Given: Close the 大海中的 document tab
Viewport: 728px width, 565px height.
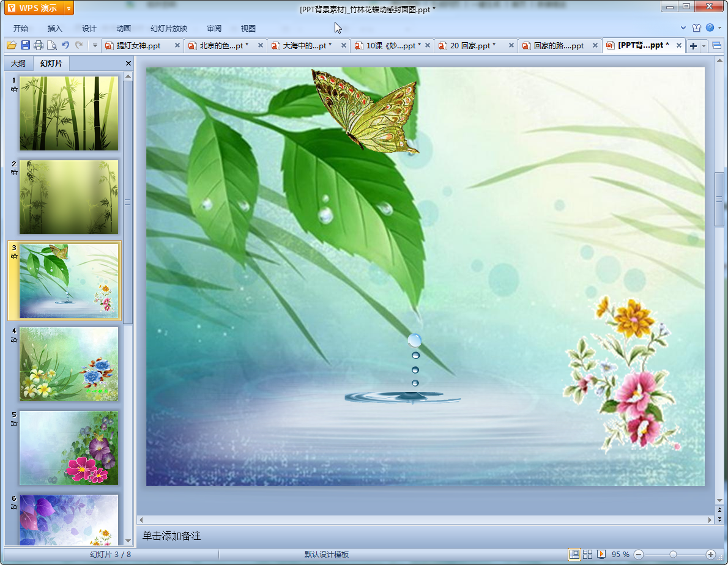Looking at the screenshot, I should (344, 45).
